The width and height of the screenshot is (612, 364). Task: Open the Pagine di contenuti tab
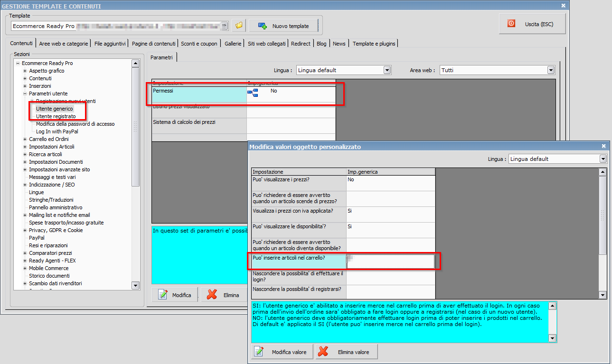click(154, 43)
